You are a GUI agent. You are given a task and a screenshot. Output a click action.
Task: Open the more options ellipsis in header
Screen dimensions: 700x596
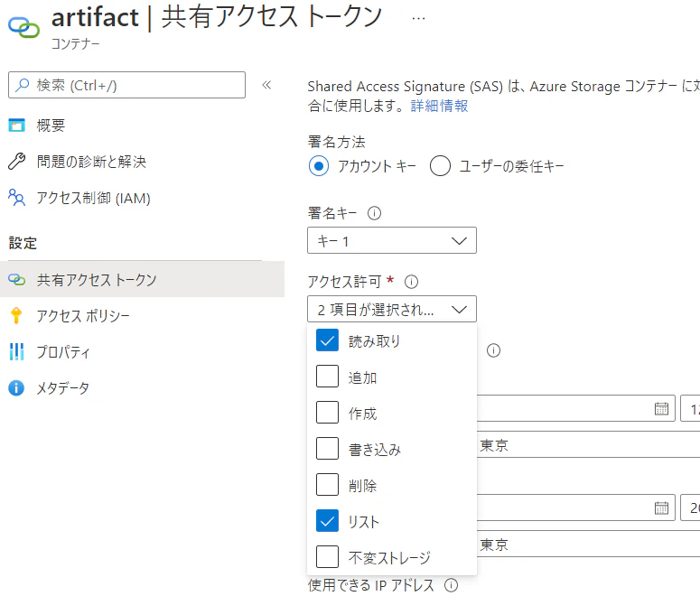[418, 18]
